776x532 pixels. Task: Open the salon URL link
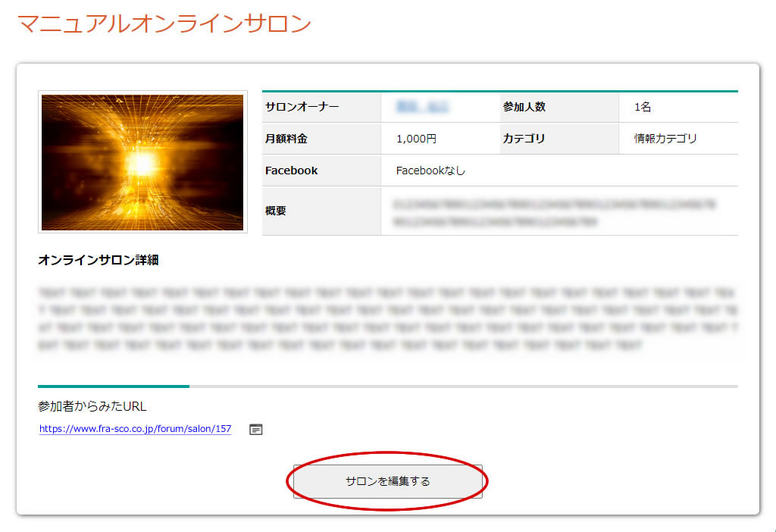pos(135,429)
